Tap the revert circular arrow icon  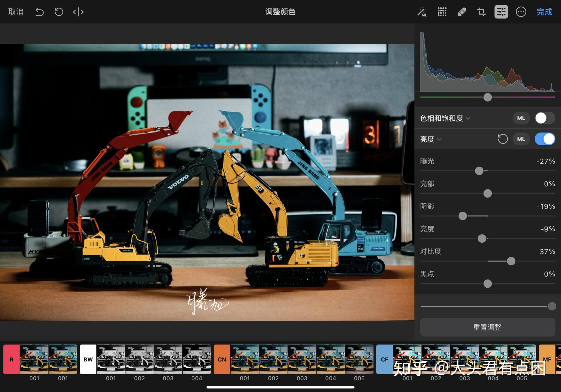(59, 12)
